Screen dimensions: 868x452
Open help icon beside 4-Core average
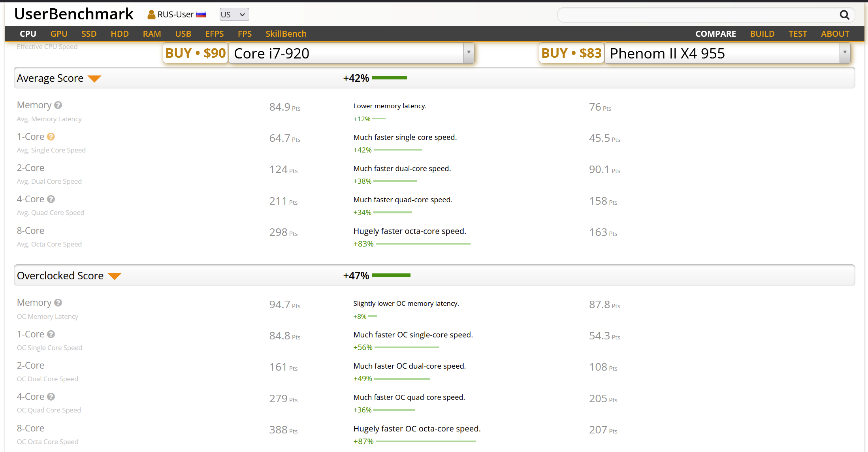[51, 199]
